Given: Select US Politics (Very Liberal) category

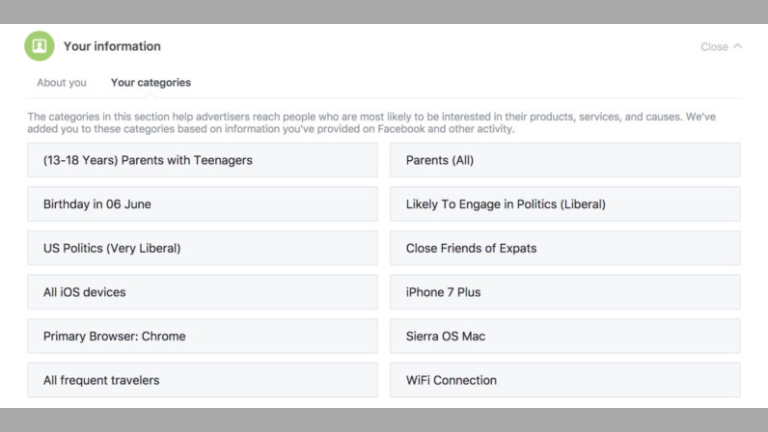Looking at the screenshot, I should (x=202, y=248).
